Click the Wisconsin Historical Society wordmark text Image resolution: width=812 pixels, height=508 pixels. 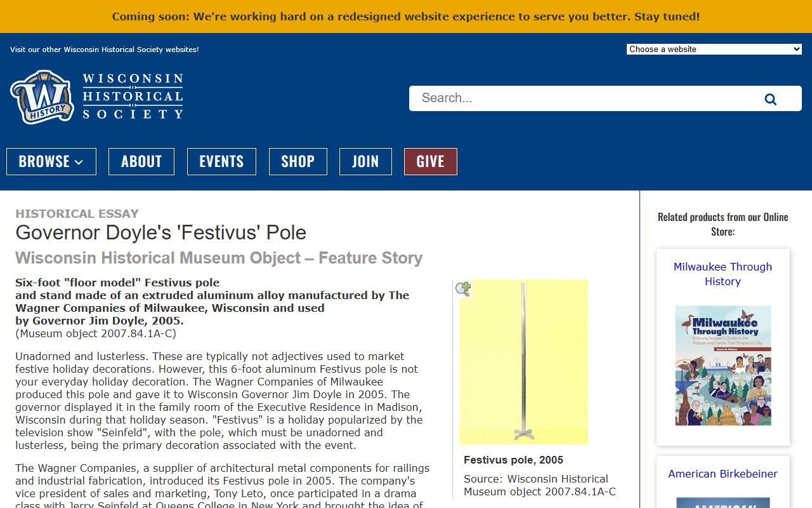point(133,97)
